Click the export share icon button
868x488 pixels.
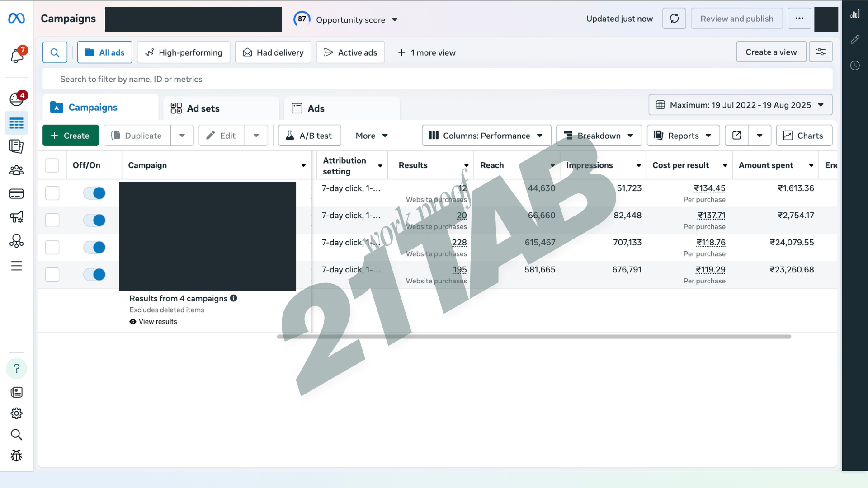tap(736, 136)
